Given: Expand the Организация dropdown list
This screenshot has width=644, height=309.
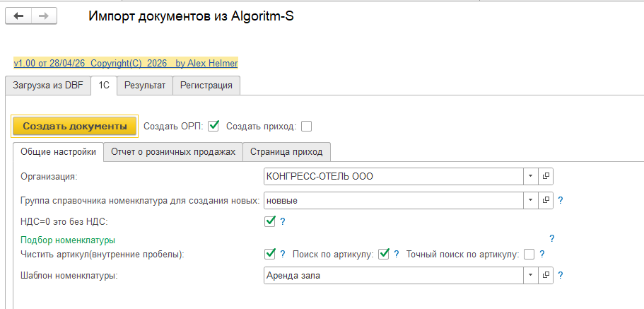Looking at the screenshot, I should point(531,176).
